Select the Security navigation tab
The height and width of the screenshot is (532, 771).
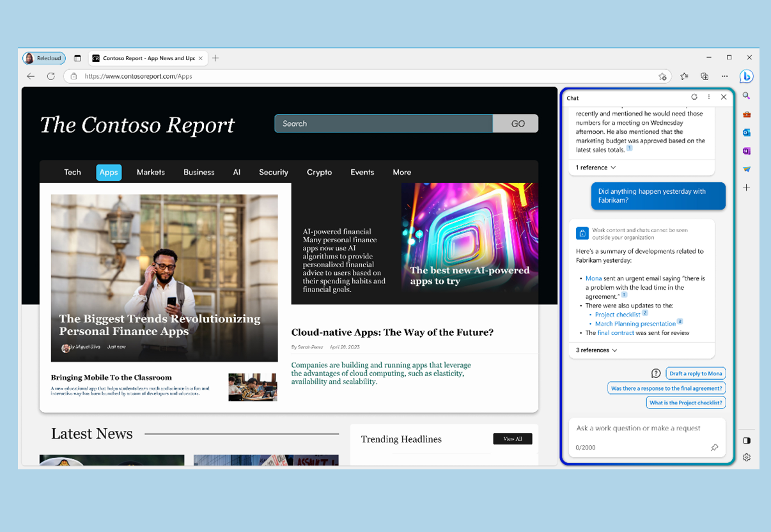(x=274, y=172)
